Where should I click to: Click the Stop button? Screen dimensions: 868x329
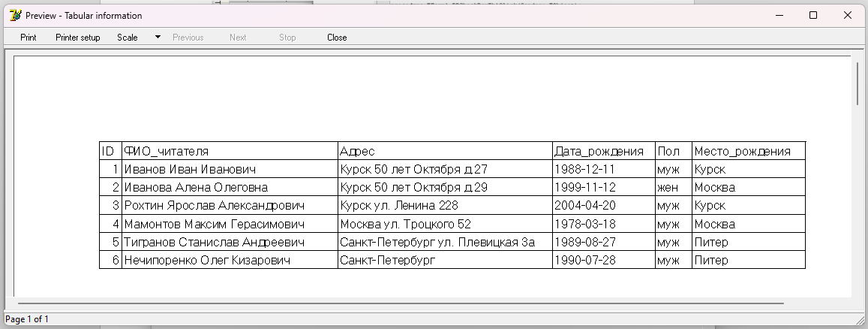point(287,38)
